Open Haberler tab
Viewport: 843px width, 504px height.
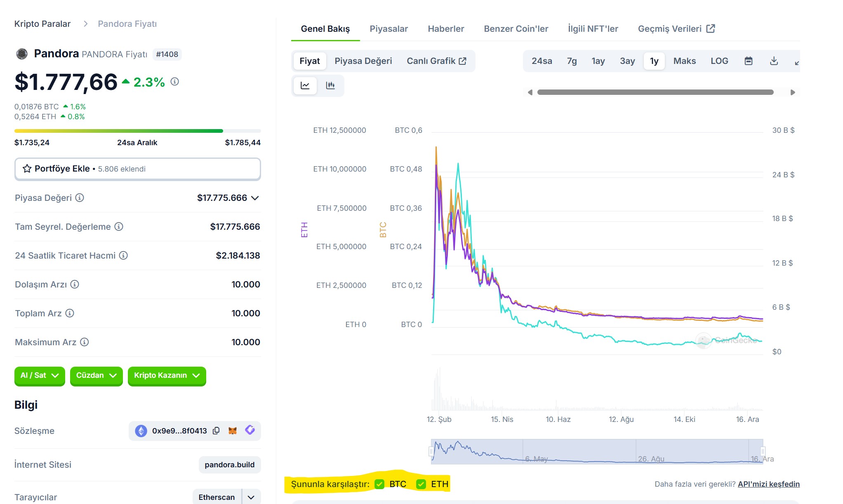446,29
